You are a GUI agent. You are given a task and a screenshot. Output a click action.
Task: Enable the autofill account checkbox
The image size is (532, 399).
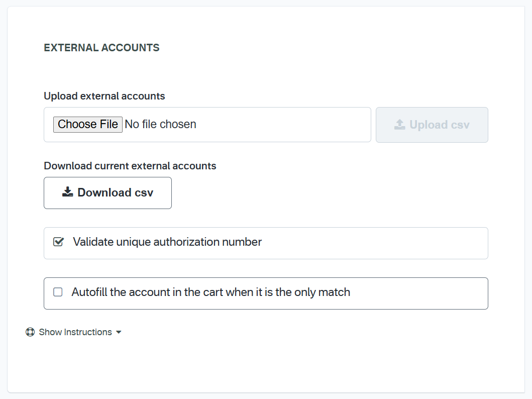[58, 292]
